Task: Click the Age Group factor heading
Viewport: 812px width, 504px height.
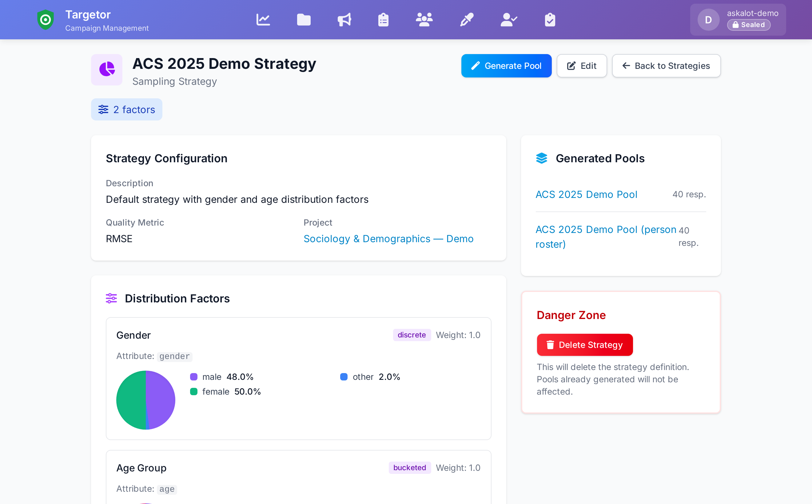Action: pos(141,468)
